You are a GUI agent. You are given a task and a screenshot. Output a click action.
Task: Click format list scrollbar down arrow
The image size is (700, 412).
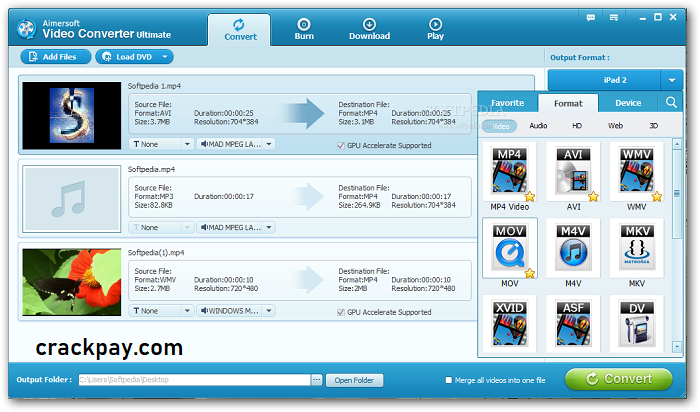click(x=677, y=346)
